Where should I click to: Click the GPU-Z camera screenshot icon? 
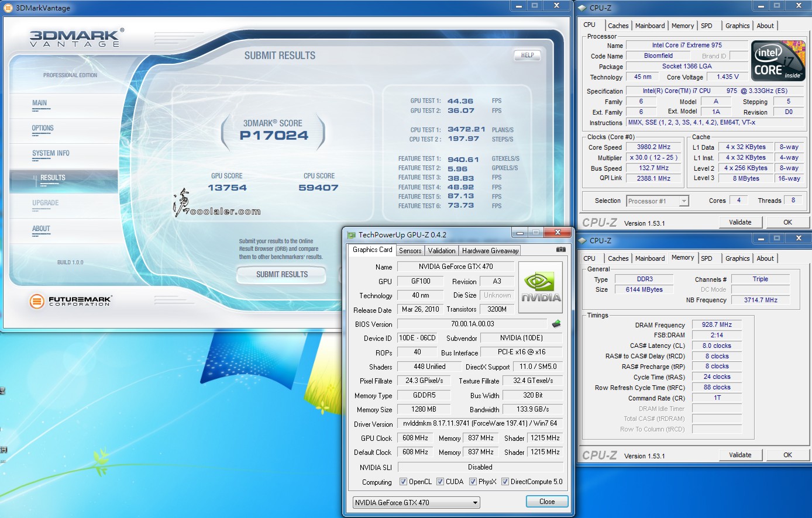560,250
